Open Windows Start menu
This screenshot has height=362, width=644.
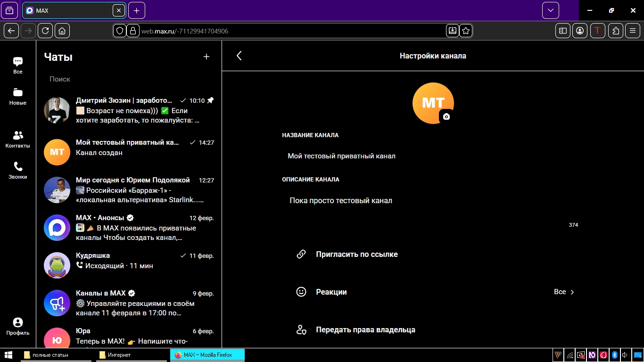(x=8, y=354)
